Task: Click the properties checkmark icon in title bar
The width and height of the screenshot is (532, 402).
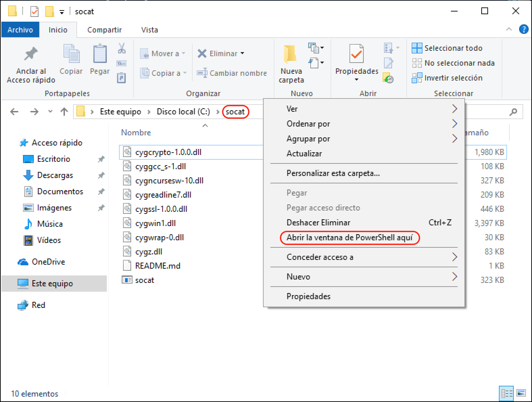Action: (34, 12)
